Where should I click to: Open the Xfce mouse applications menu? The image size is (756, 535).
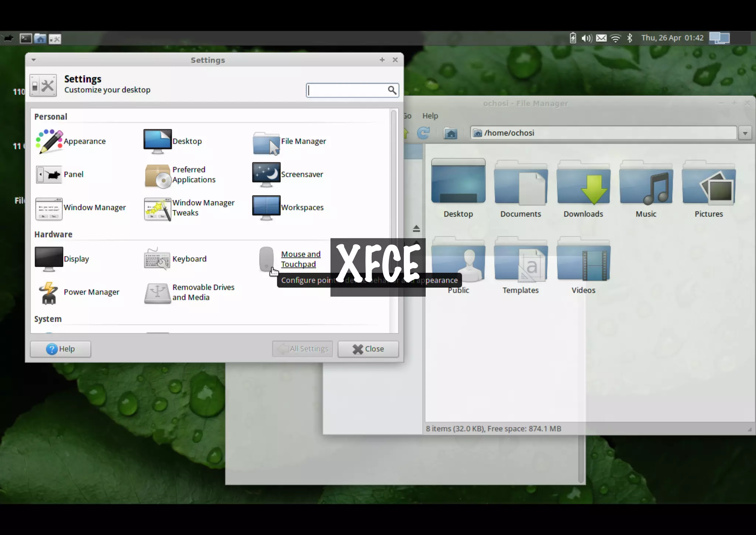pyautogui.click(x=8, y=38)
